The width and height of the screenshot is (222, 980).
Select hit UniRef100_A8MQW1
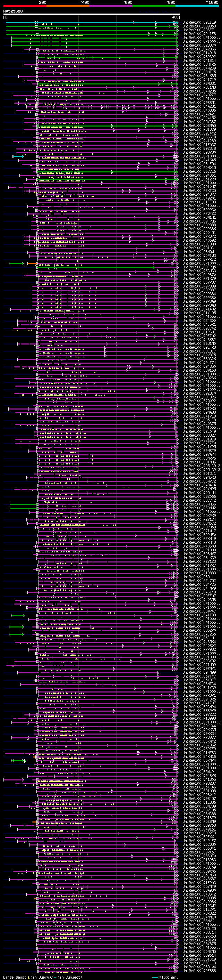[199, 252]
